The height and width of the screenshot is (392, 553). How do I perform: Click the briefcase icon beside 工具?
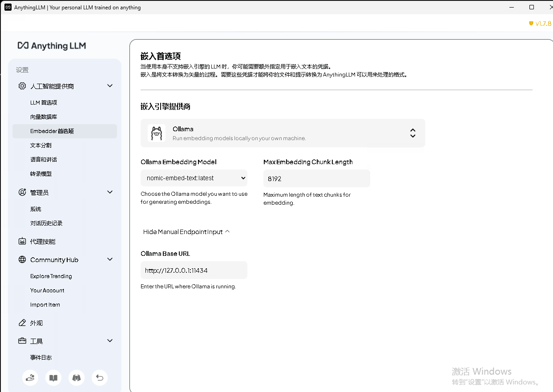click(x=22, y=341)
